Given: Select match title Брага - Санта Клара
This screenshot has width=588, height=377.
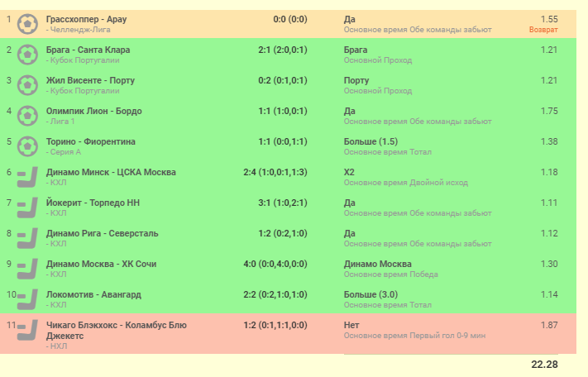Looking at the screenshot, I should 88,50.
